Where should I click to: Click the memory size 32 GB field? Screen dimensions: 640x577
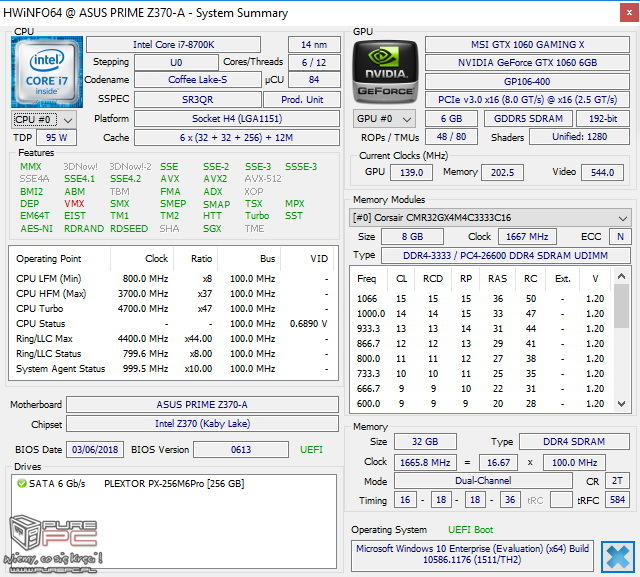coord(425,442)
